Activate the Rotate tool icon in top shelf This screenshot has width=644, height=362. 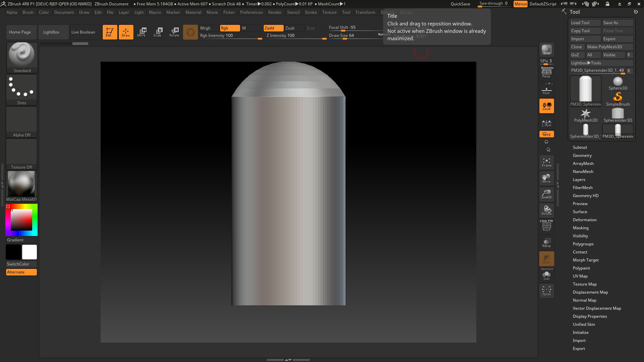pyautogui.click(x=174, y=32)
